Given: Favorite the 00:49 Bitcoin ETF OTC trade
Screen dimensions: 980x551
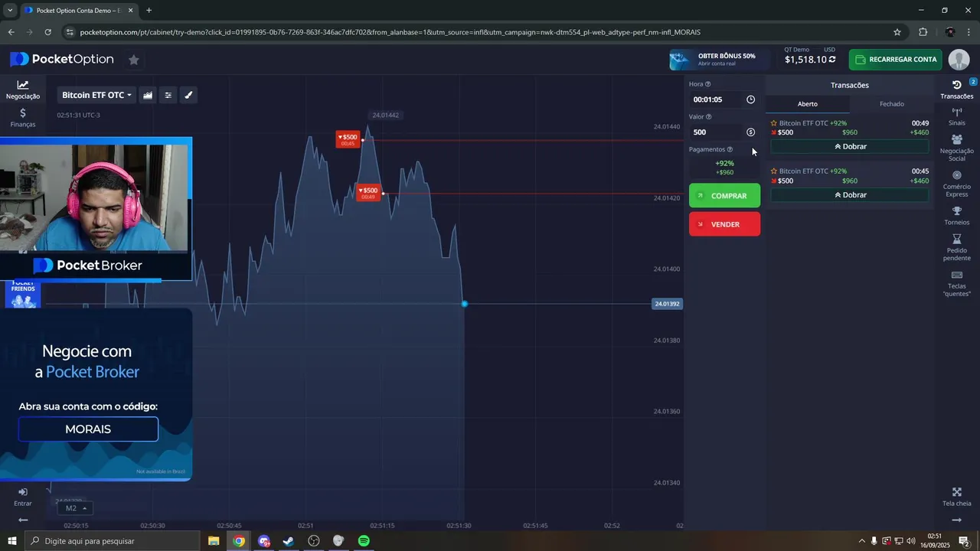Looking at the screenshot, I should 774,123.
